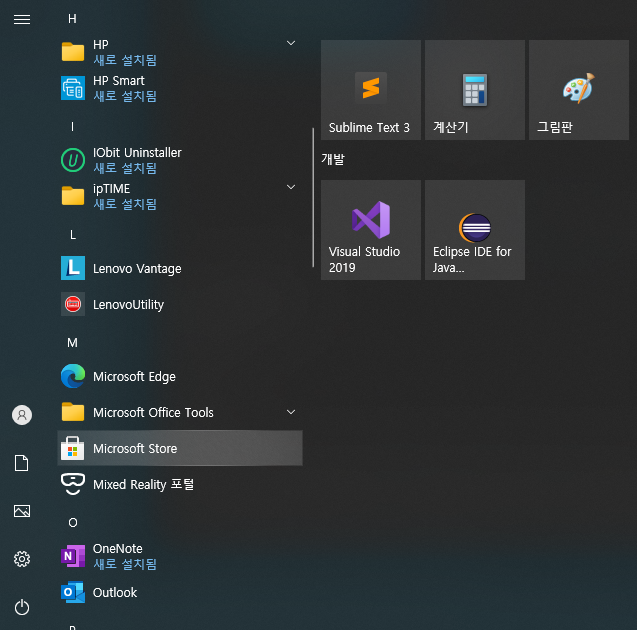Click the OneNote label text
The width and height of the screenshot is (637, 630).
pyautogui.click(x=117, y=549)
